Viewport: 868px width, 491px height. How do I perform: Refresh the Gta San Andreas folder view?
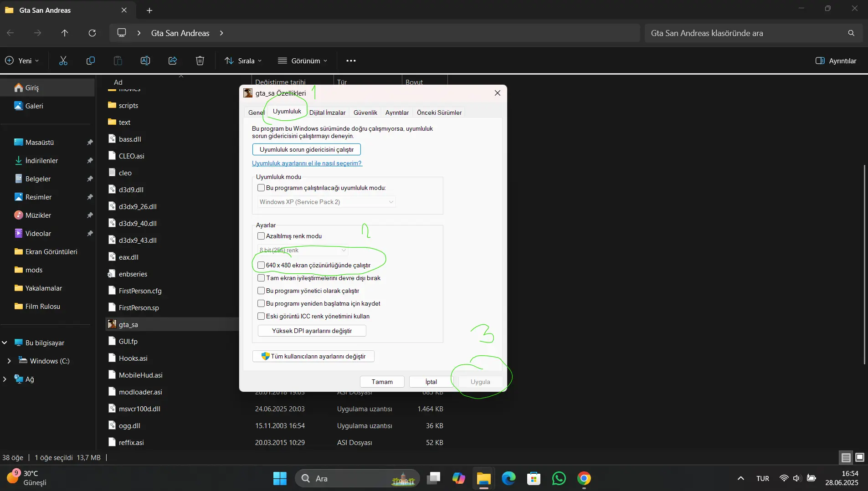coord(92,33)
